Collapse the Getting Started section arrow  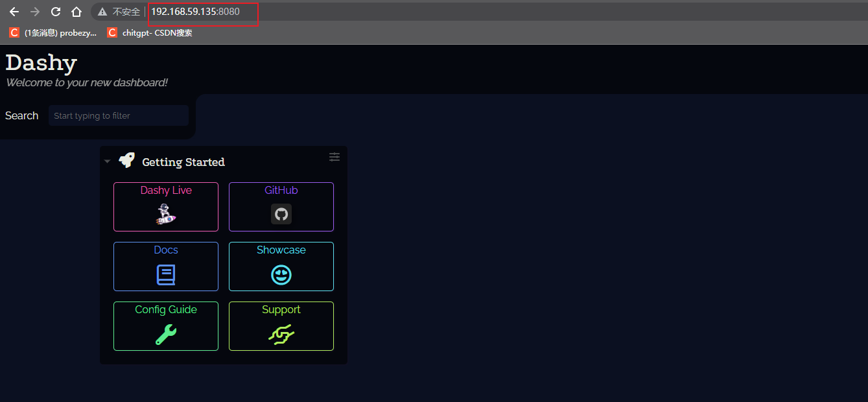[108, 161]
